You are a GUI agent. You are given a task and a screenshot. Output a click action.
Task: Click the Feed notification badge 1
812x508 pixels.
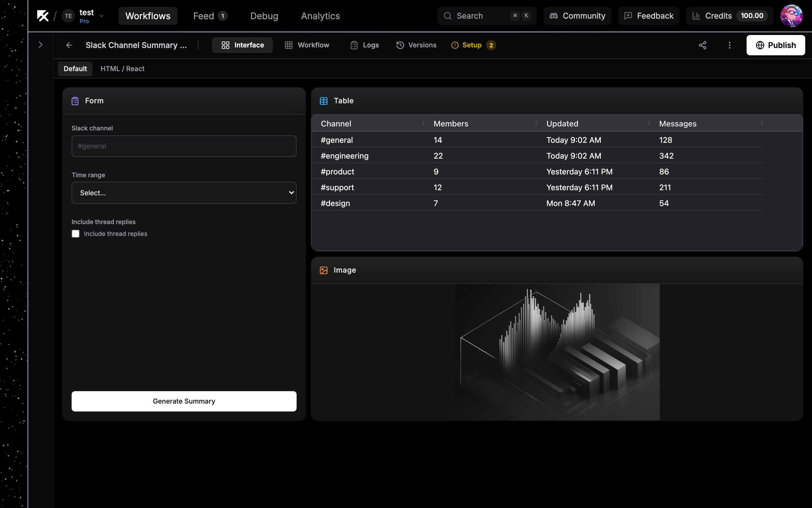click(222, 16)
